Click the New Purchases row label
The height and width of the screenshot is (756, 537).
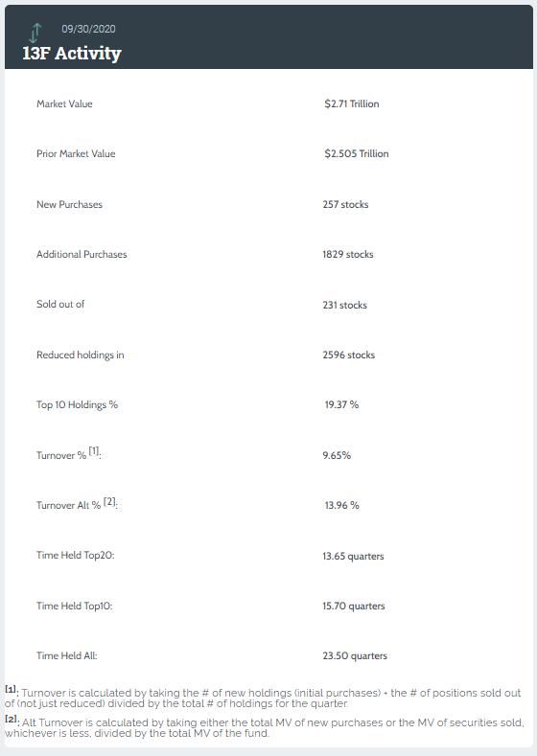coord(69,204)
